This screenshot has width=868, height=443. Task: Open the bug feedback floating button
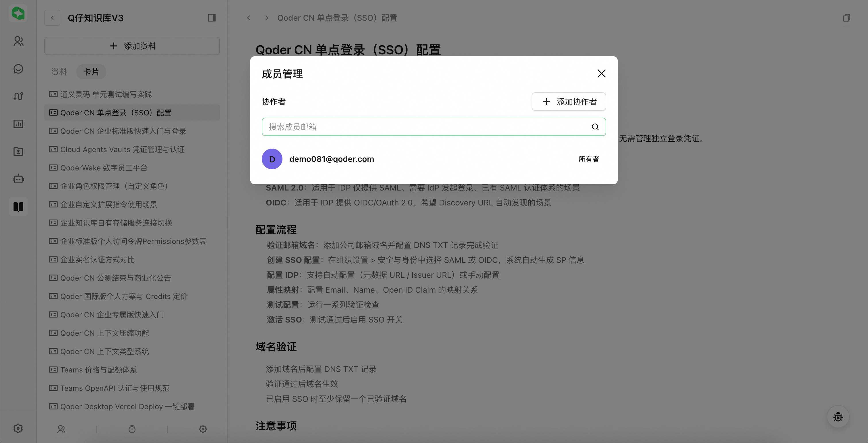click(x=838, y=417)
